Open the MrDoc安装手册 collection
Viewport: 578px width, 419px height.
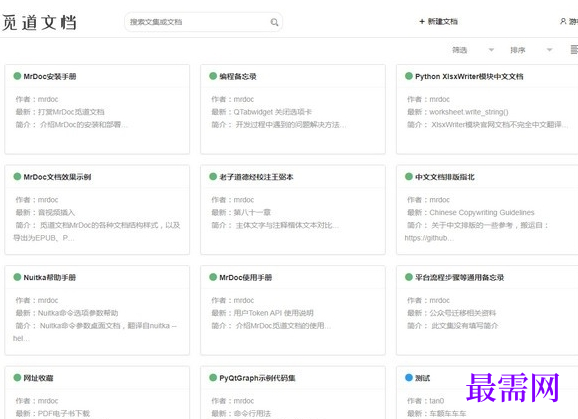[x=50, y=77]
